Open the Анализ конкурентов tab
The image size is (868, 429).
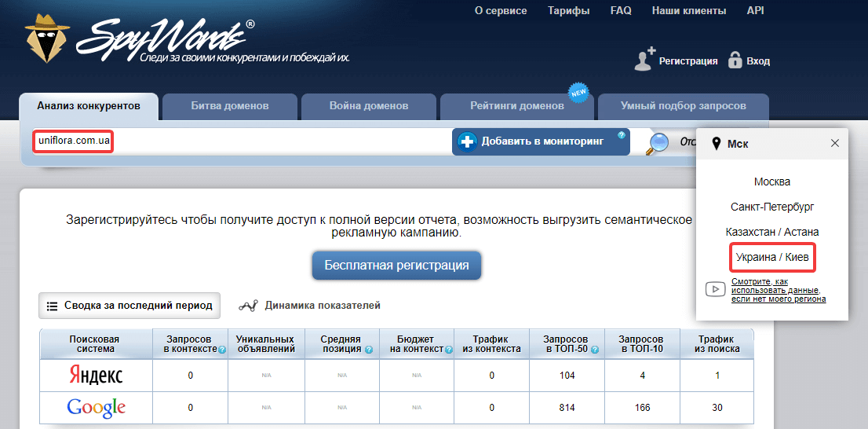(89, 106)
